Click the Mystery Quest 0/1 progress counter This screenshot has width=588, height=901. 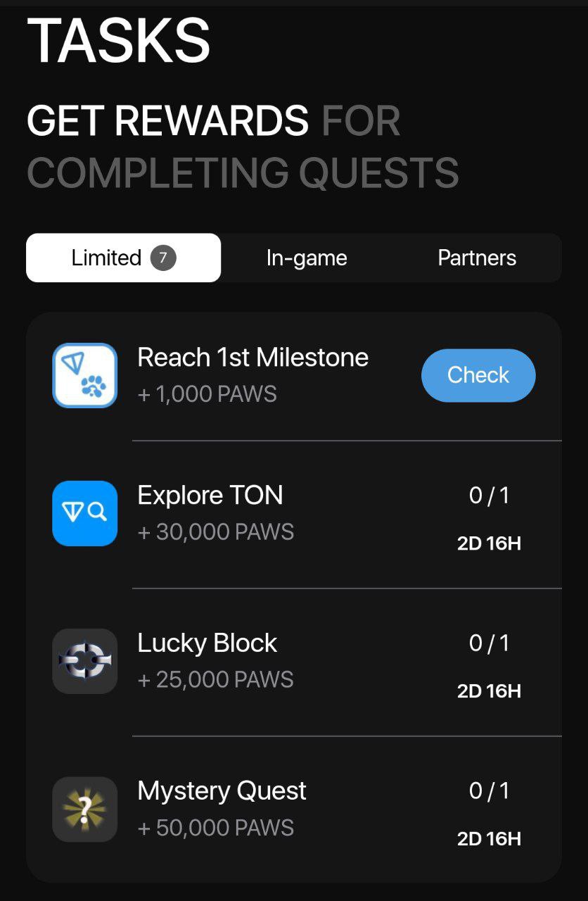490,791
